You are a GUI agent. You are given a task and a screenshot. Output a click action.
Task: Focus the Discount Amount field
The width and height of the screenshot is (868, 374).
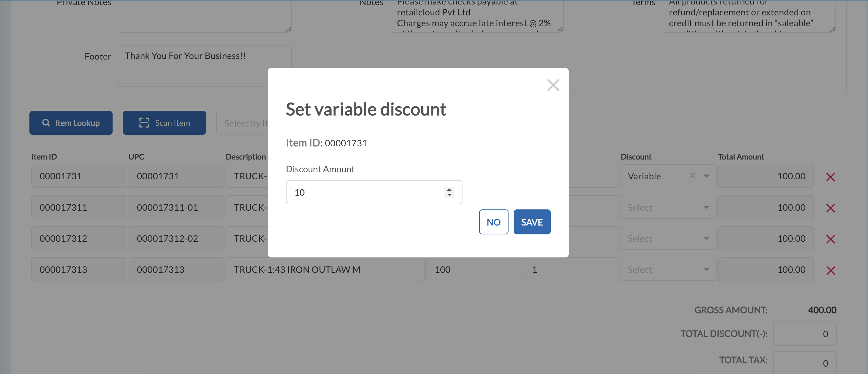click(x=374, y=192)
